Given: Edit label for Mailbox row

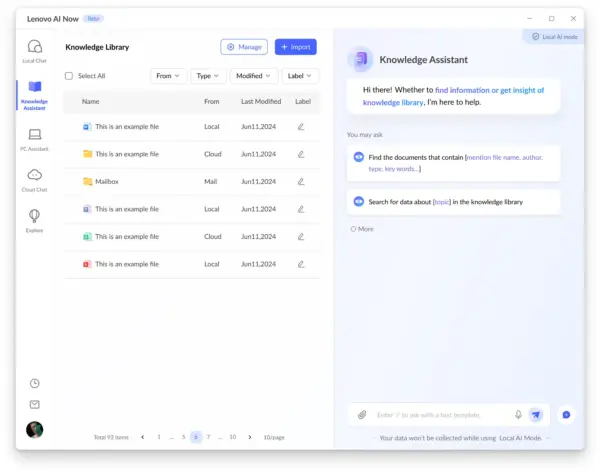Looking at the screenshot, I should click(x=301, y=181).
